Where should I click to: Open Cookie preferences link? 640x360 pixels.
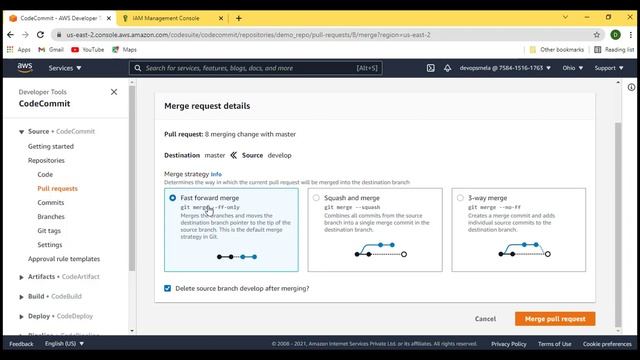[607, 344]
